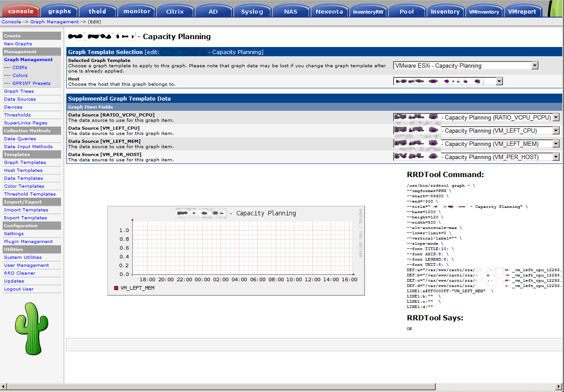The image size is (564, 392).
Task: Open Data Sources in sidebar
Action: (20, 99)
